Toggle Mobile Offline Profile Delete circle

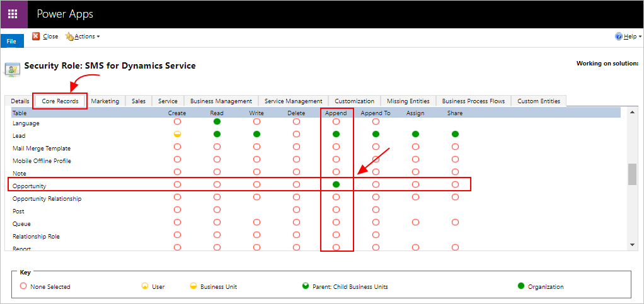click(x=297, y=159)
